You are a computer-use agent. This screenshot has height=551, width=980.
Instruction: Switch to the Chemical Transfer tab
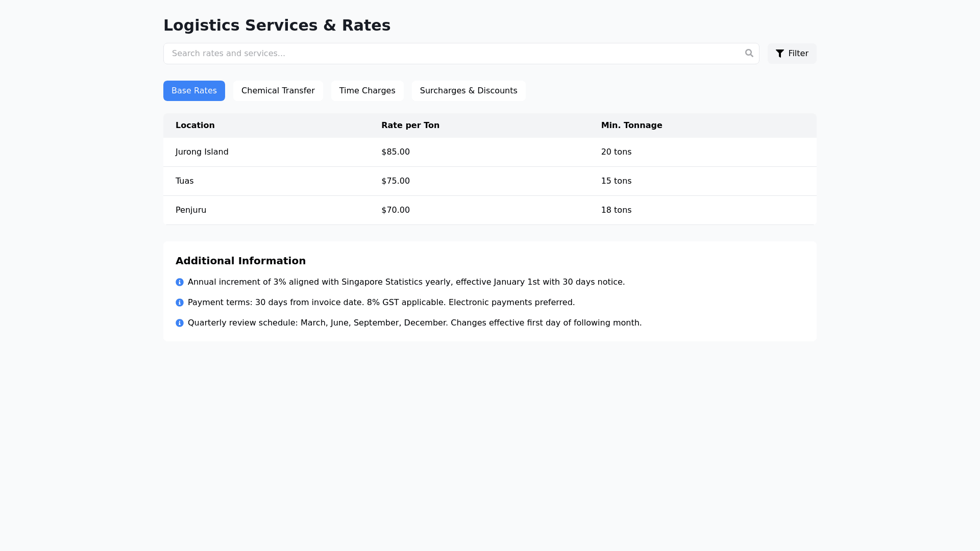pyautogui.click(x=278, y=91)
